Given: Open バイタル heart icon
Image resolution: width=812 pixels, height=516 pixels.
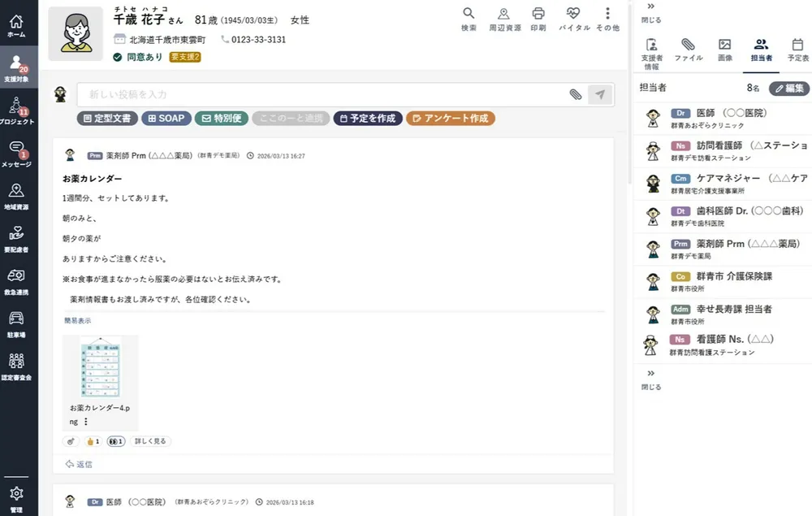Looking at the screenshot, I should tap(574, 20).
